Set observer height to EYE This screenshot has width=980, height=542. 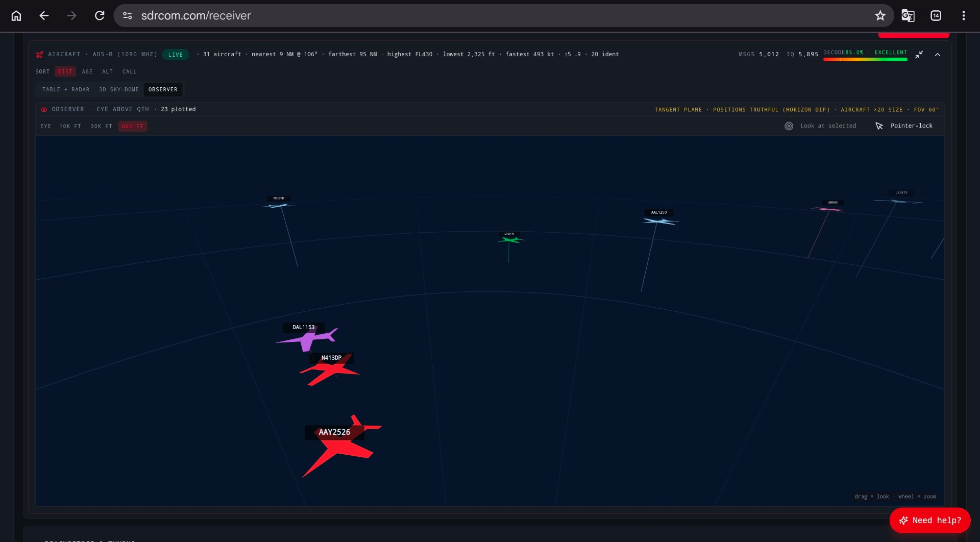coord(46,127)
